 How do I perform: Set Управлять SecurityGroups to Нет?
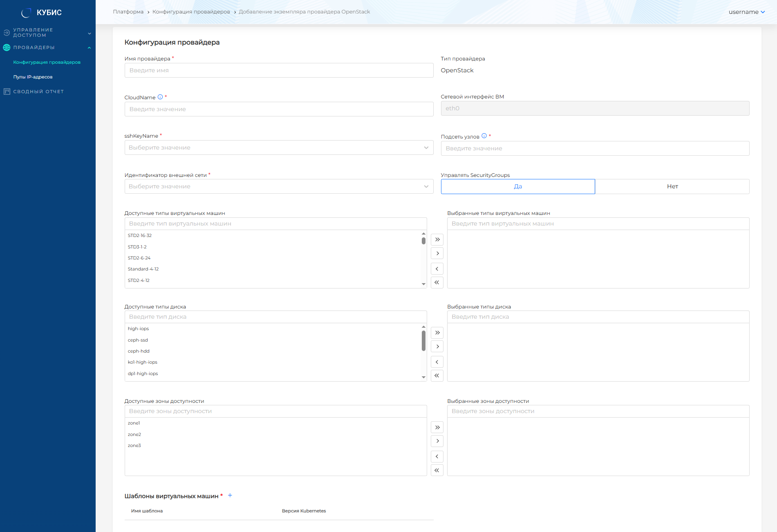(672, 186)
